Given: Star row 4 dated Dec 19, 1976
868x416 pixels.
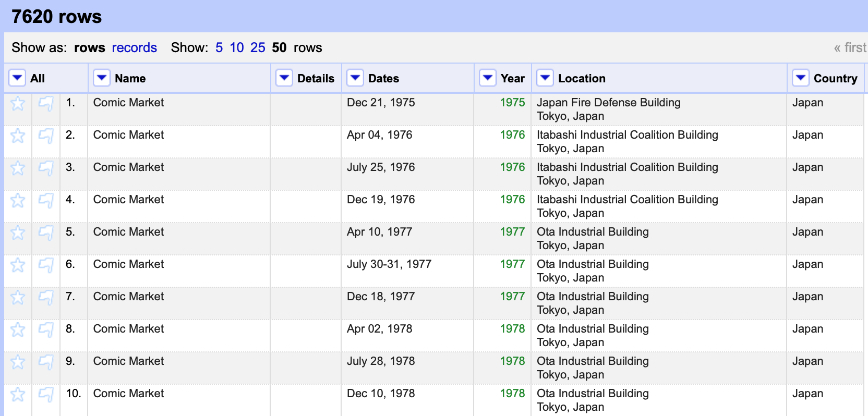Looking at the screenshot, I should click(18, 201).
